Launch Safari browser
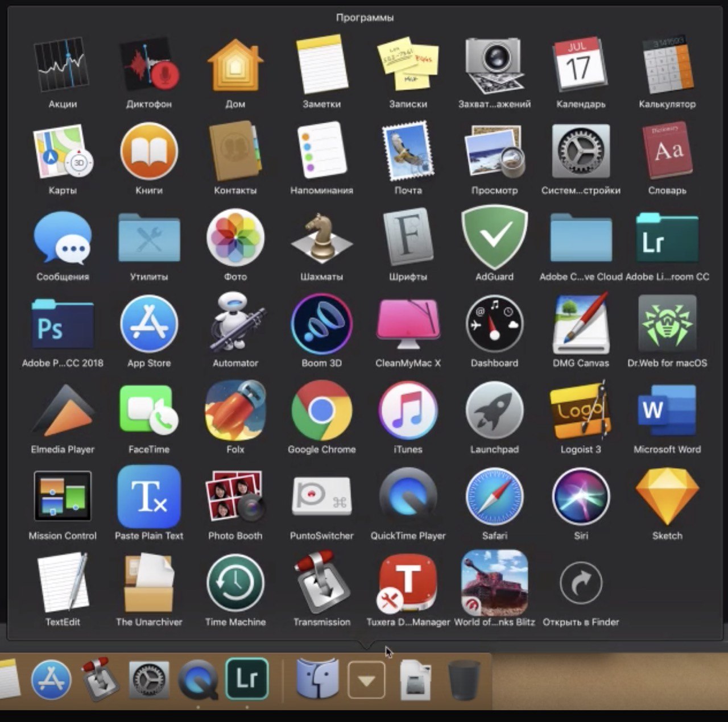 [x=495, y=496]
